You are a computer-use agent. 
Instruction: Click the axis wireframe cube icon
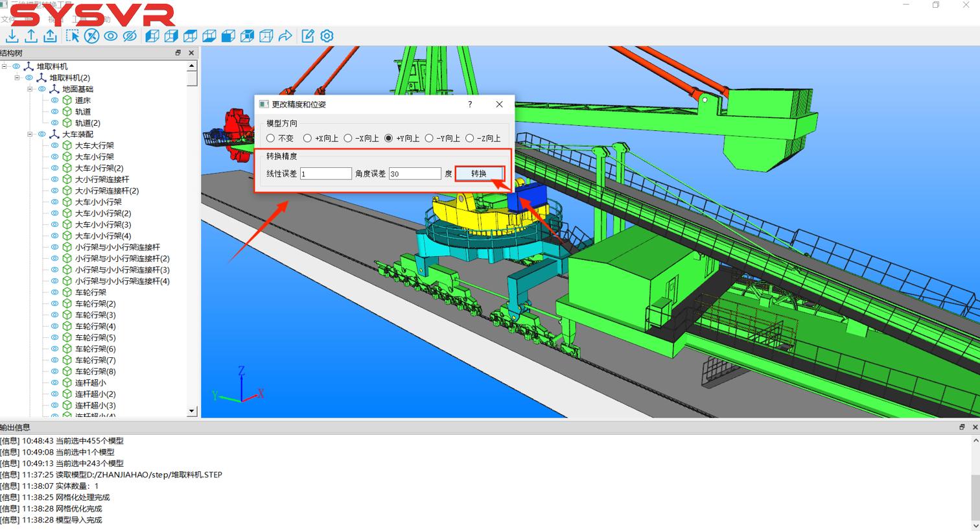(266, 36)
